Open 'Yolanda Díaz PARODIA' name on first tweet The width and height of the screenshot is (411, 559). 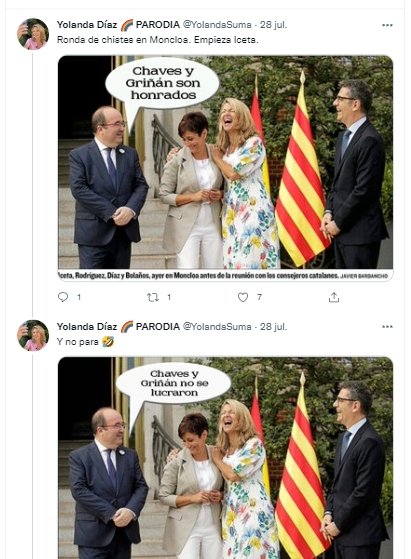tap(118, 25)
